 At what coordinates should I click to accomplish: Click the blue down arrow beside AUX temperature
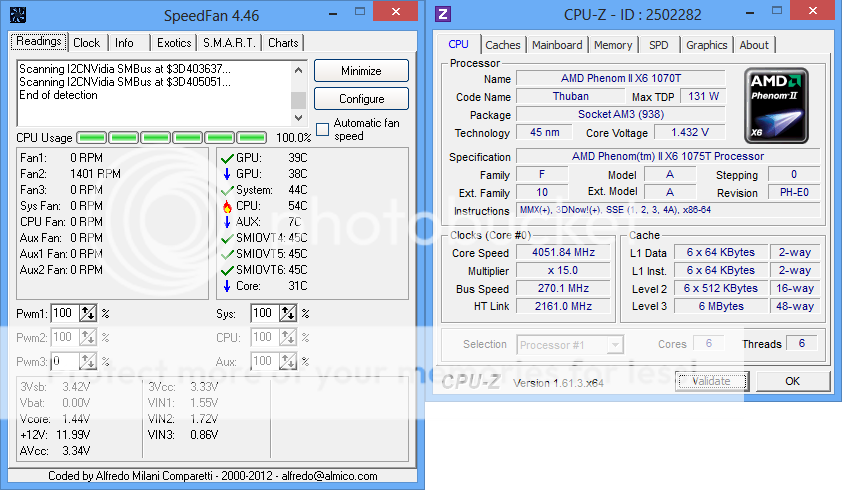(x=225, y=222)
